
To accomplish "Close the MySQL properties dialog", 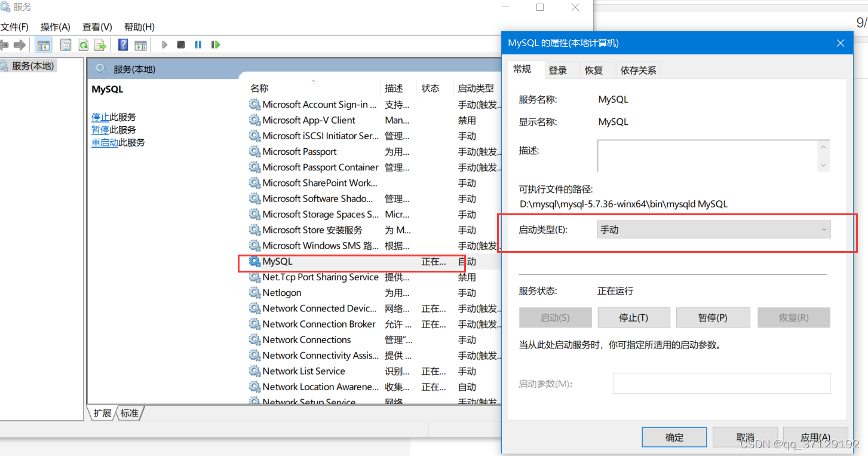I will click(840, 43).
